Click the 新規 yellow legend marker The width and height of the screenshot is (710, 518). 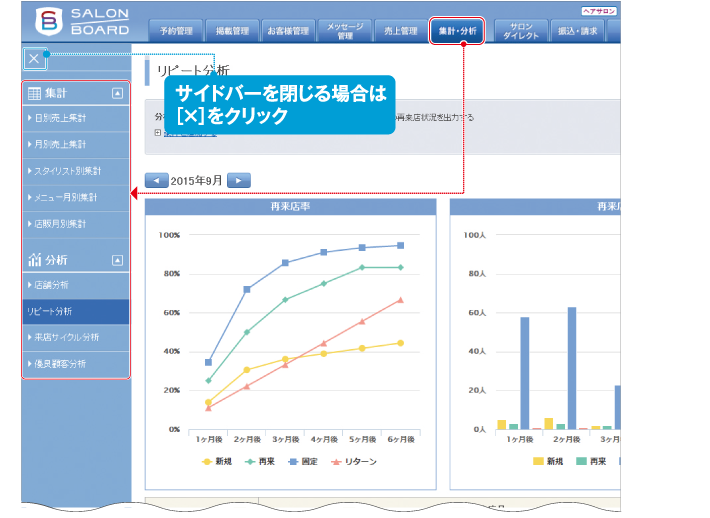(x=207, y=461)
